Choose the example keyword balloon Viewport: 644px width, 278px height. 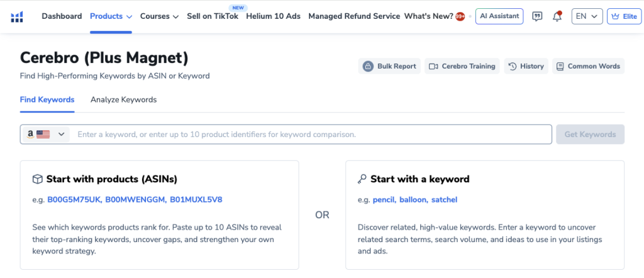412,200
